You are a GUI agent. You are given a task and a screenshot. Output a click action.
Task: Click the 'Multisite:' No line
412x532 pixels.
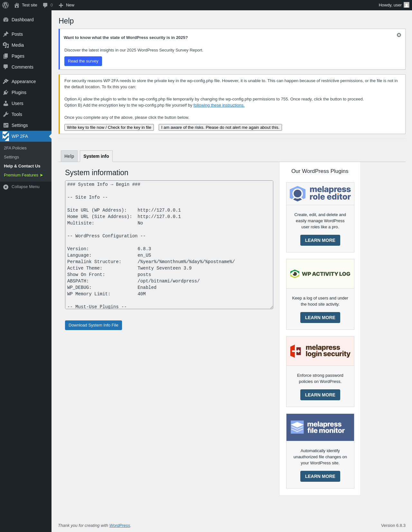(105, 223)
